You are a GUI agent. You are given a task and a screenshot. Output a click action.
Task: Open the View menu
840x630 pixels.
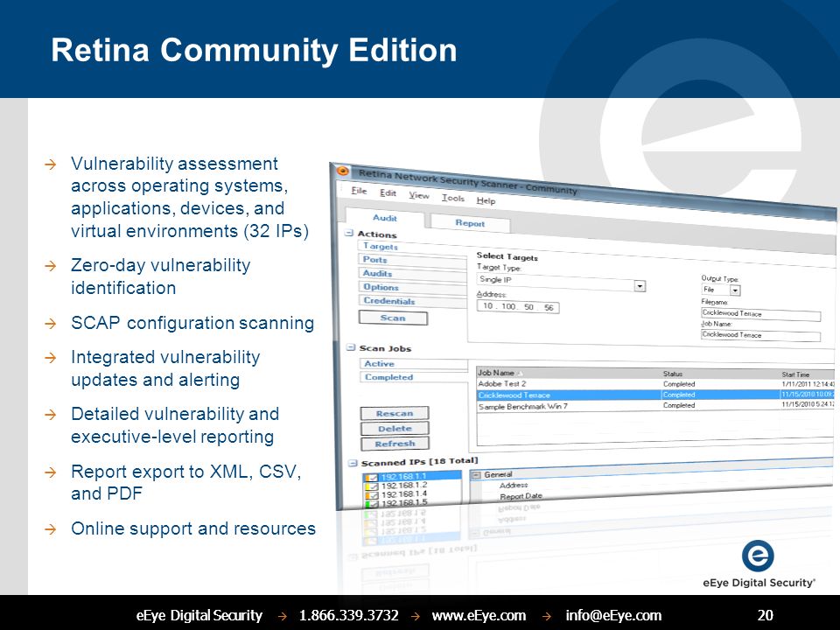[x=419, y=195]
